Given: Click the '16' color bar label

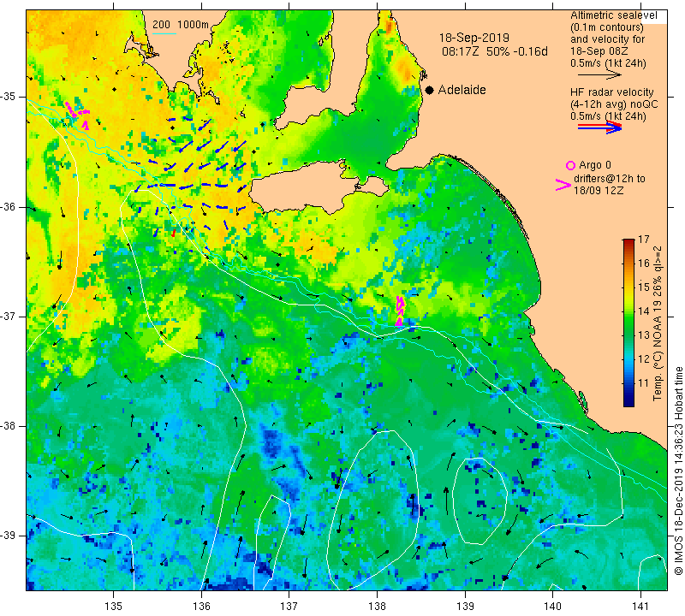Looking at the screenshot, I should coord(644,264).
